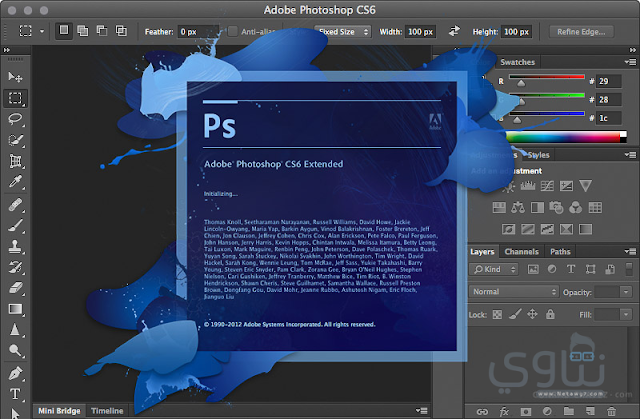
Task: Select the Pen tool
Action: (16, 373)
